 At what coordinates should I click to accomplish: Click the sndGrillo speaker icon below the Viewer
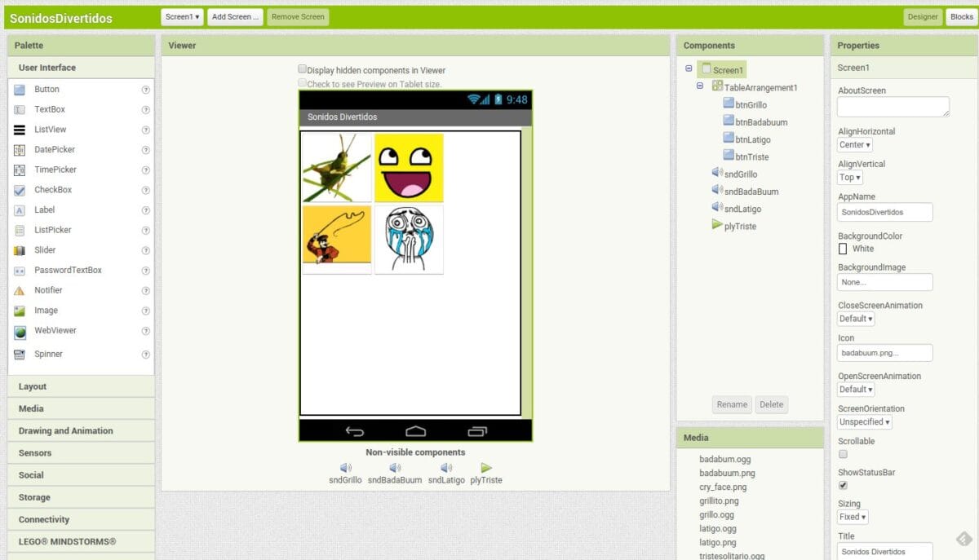(x=345, y=468)
